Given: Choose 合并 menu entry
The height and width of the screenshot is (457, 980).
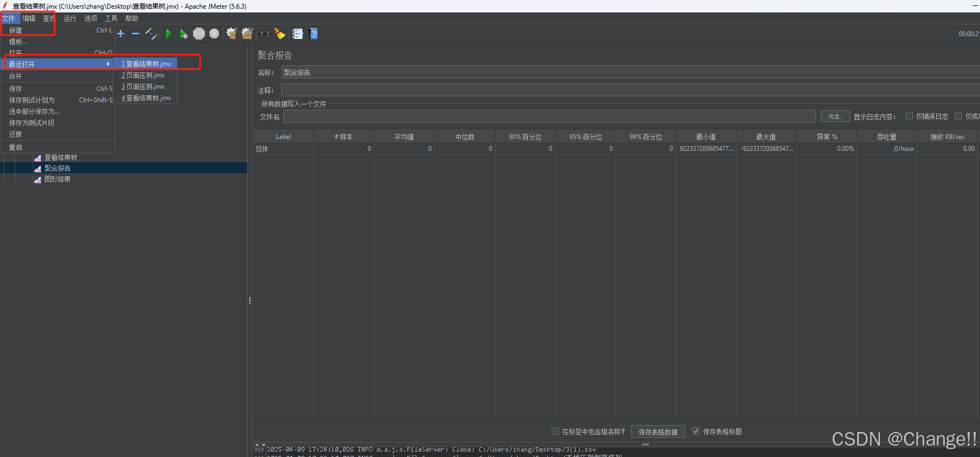Looking at the screenshot, I should pos(58,76).
